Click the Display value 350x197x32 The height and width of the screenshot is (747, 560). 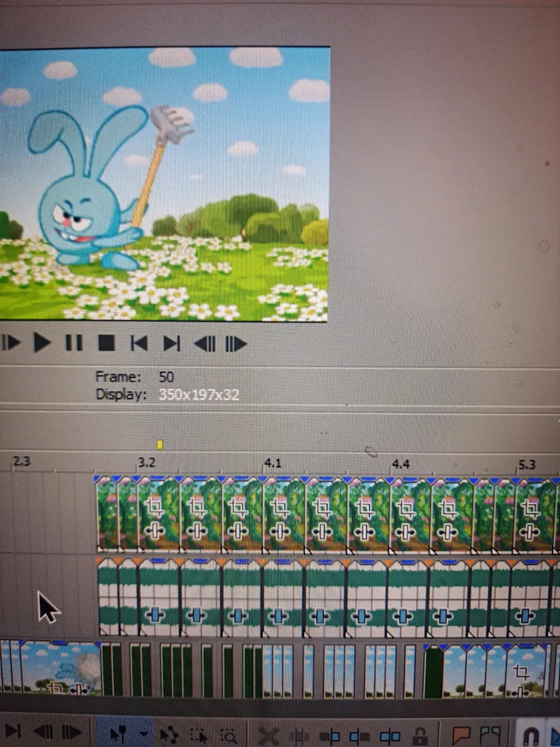[x=199, y=394]
